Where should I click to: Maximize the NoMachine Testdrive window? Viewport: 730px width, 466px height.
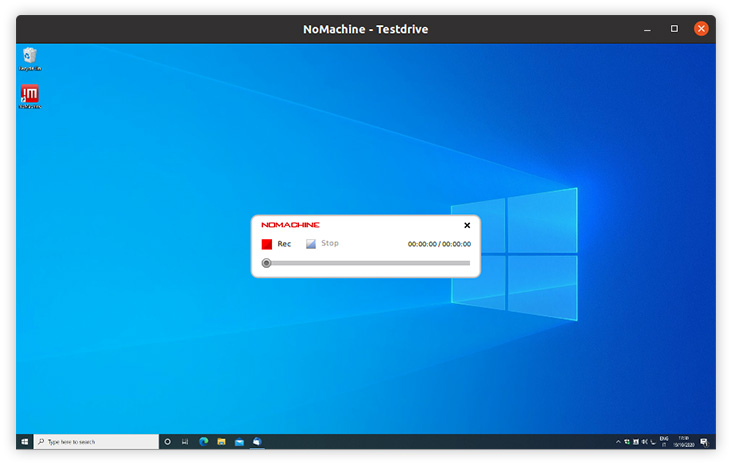674,29
